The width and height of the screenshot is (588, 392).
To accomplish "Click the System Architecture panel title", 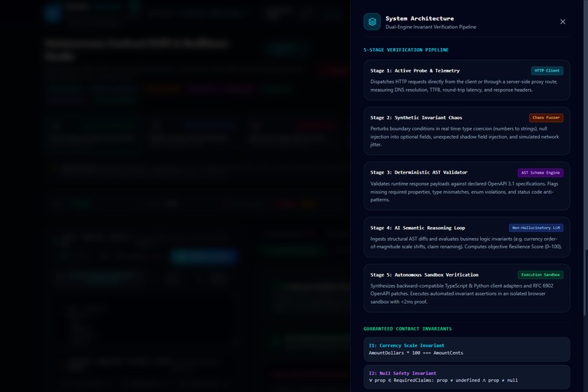I will point(419,18).
